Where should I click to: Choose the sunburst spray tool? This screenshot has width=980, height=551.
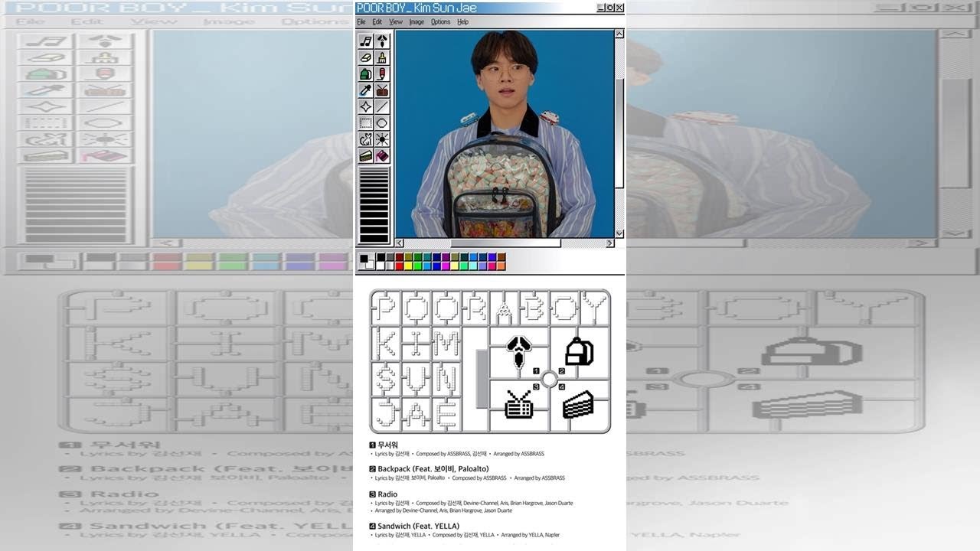point(382,139)
